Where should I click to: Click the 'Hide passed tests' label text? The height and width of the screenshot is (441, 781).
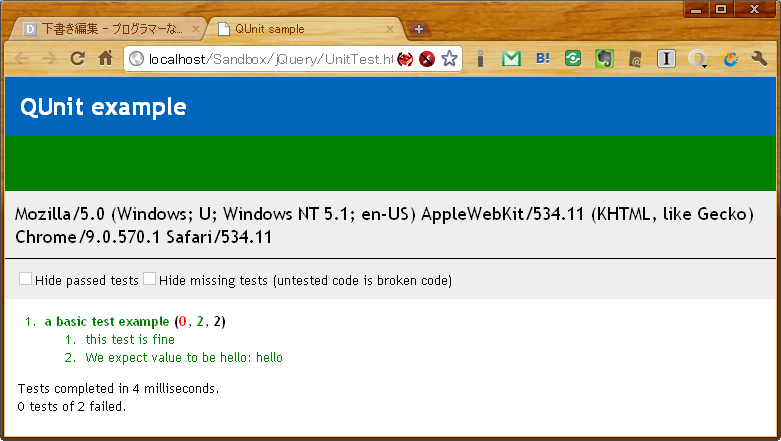(87, 281)
